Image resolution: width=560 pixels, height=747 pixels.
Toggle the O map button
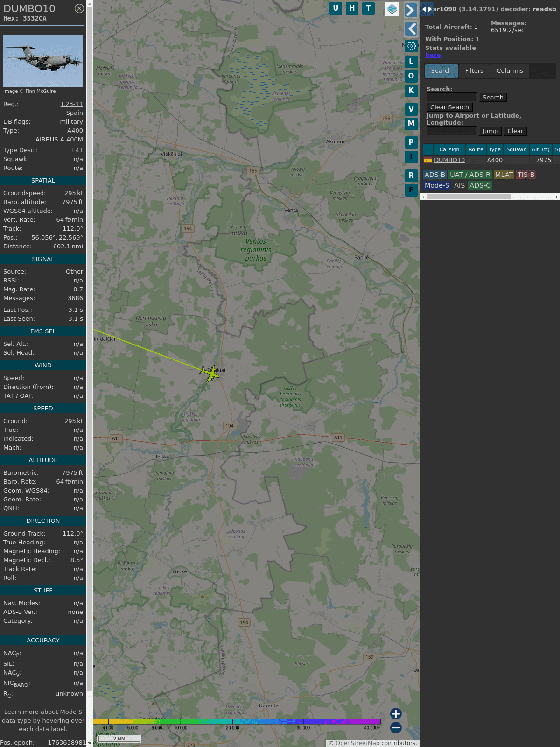pyautogui.click(x=411, y=76)
